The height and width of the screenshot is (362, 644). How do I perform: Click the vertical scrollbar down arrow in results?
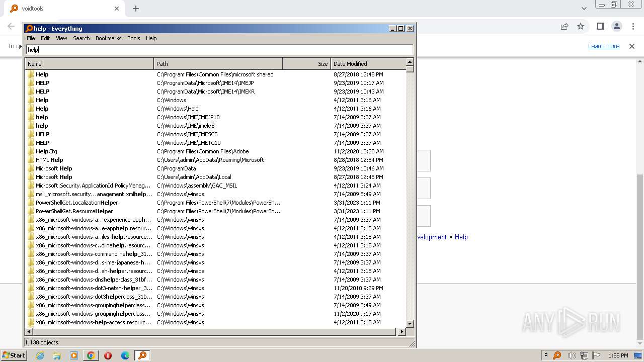coord(410,324)
